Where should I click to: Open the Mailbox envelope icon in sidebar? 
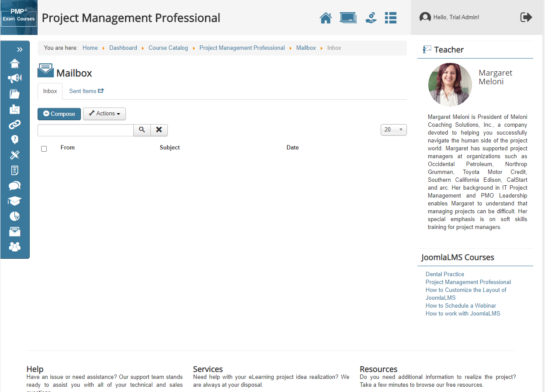[x=15, y=232]
